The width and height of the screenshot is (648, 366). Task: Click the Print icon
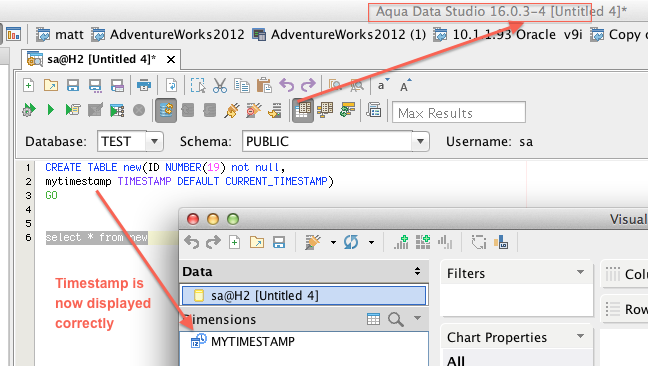[144, 86]
